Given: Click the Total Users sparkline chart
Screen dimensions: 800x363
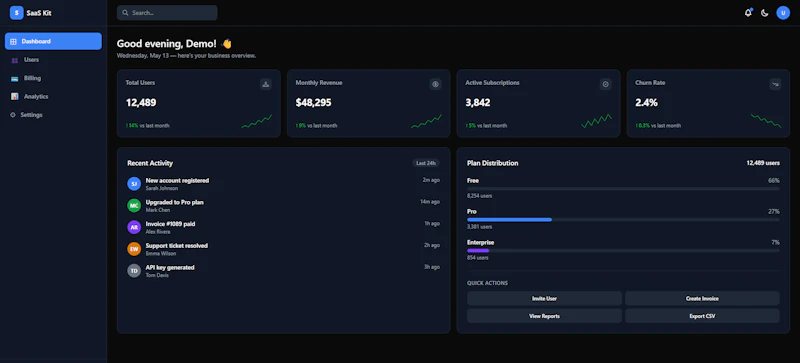Looking at the screenshot, I should [x=257, y=121].
